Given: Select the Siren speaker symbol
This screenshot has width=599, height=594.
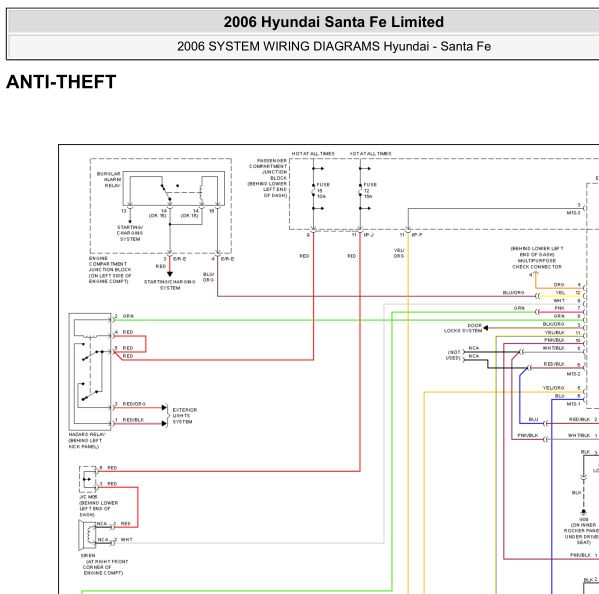Looking at the screenshot, I should 87,535.
